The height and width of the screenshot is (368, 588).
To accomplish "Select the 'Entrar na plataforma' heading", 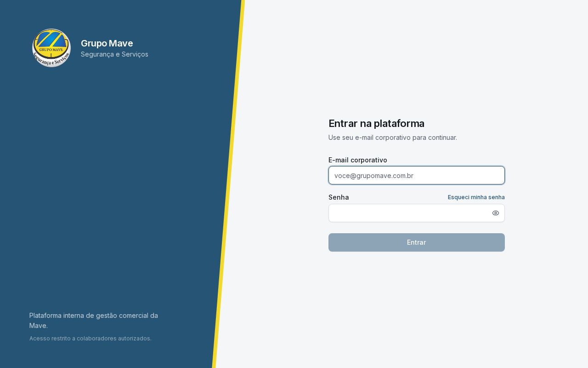I will click(376, 123).
